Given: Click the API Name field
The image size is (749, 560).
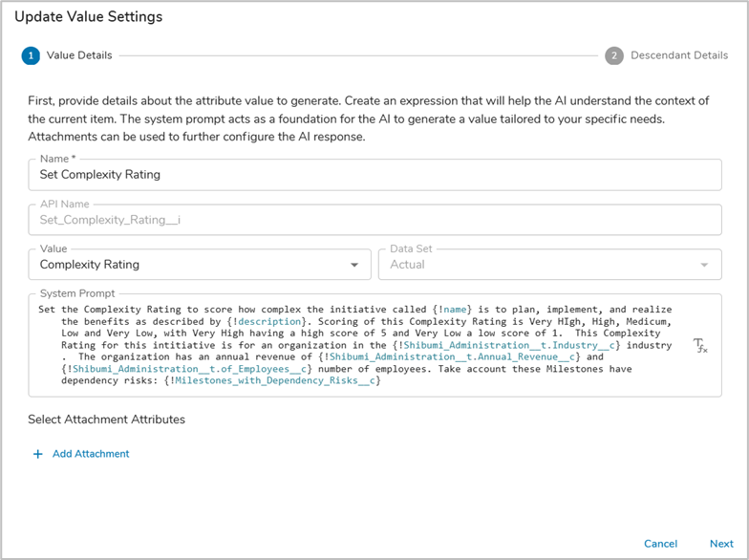Looking at the screenshot, I should (x=374, y=220).
